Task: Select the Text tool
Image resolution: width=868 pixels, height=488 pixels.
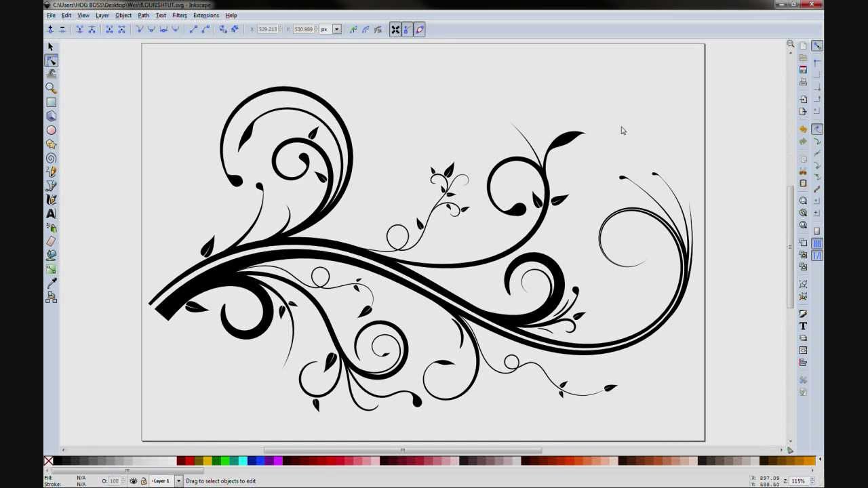Action: pyautogui.click(x=51, y=213)
